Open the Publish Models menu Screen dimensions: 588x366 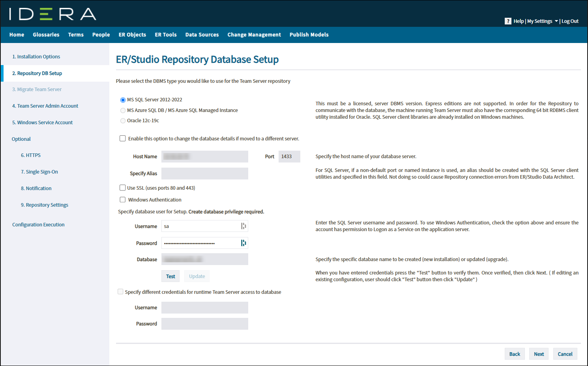[x=309, y=35]
